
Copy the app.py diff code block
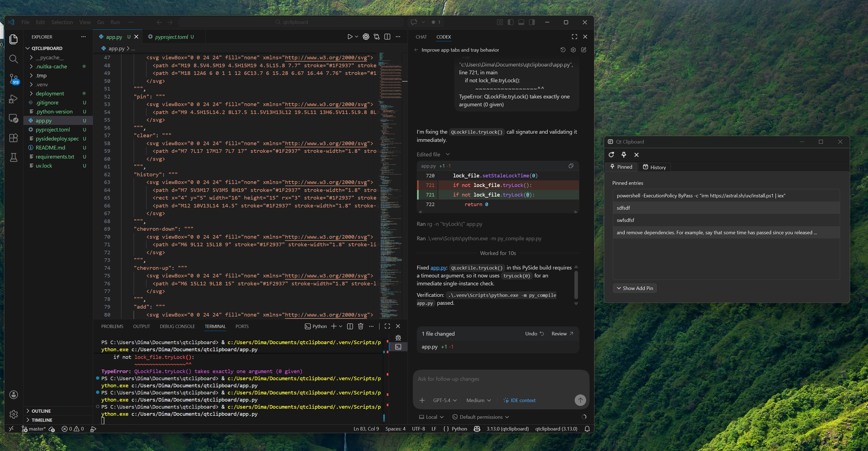[571, 166]
